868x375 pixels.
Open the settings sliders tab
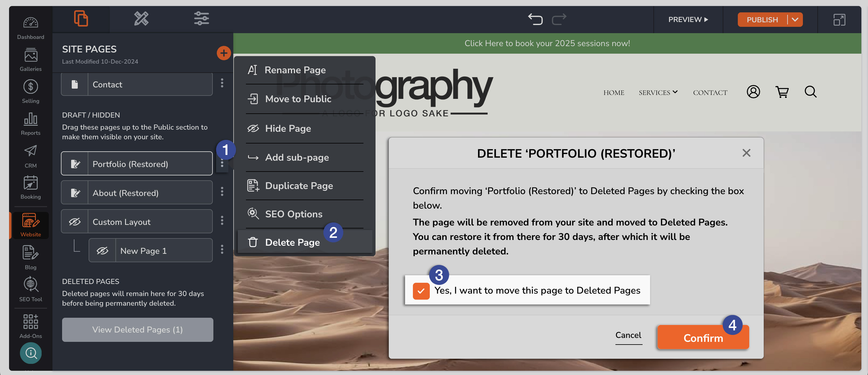coord(202,18)
